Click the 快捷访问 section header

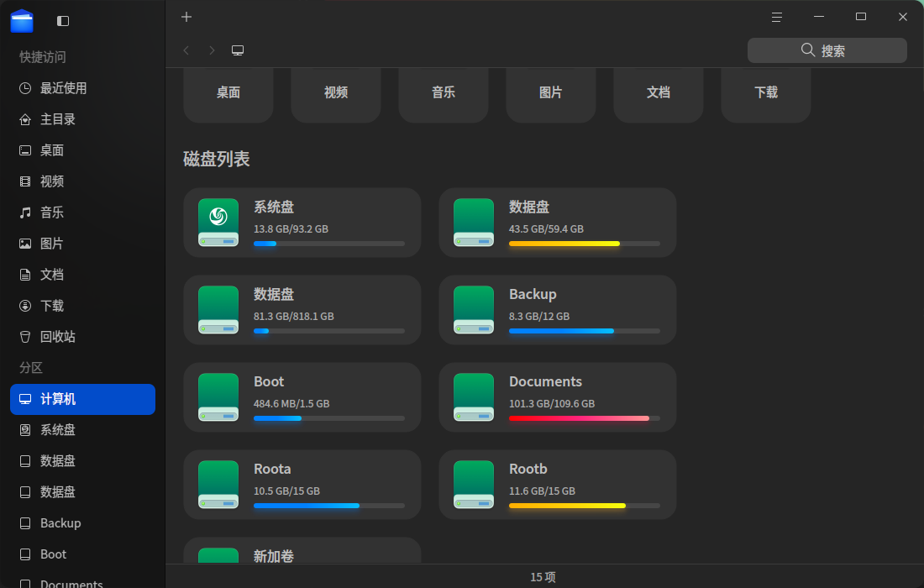43,57
